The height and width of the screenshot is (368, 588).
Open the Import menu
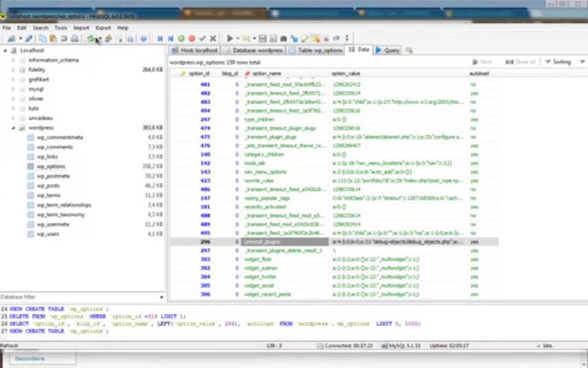81,28
